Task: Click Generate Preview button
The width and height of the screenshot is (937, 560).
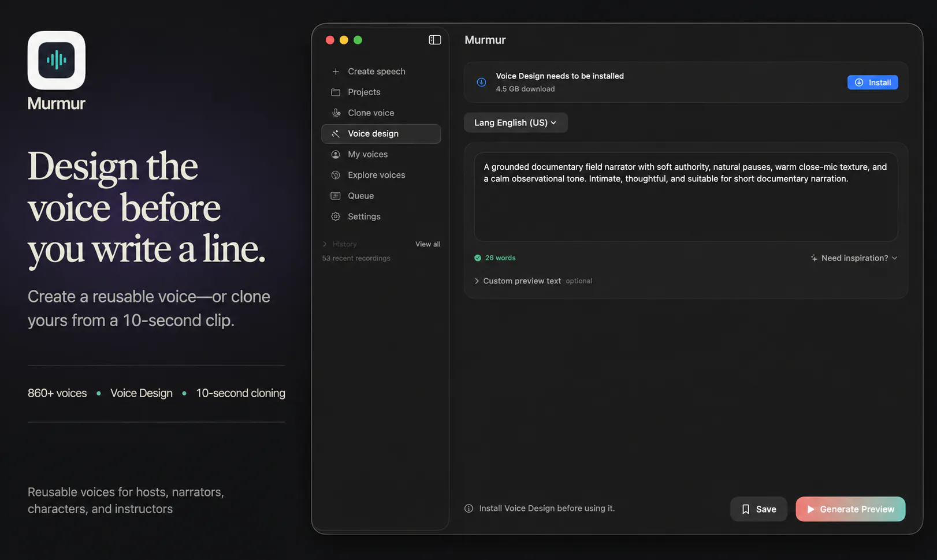Action: point(850,509)
